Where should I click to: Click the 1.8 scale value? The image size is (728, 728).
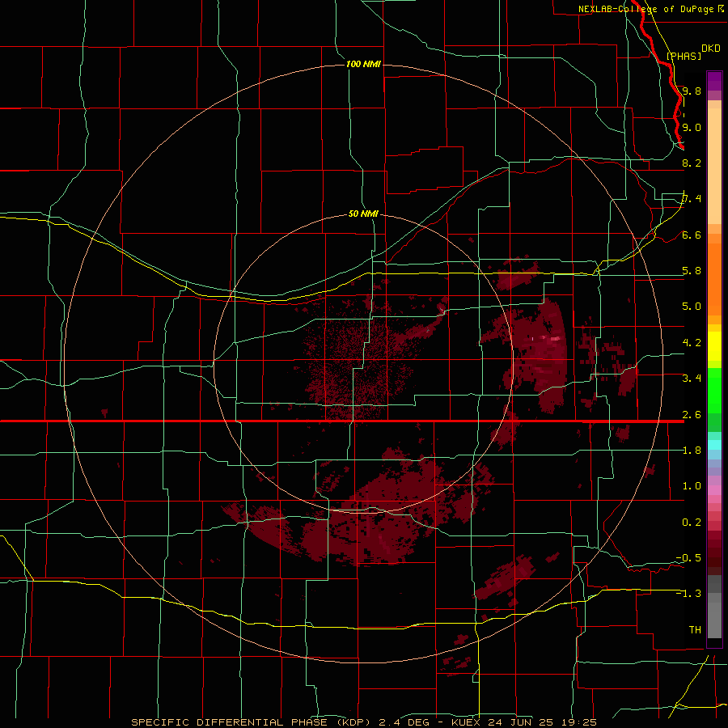pos(692,451)
